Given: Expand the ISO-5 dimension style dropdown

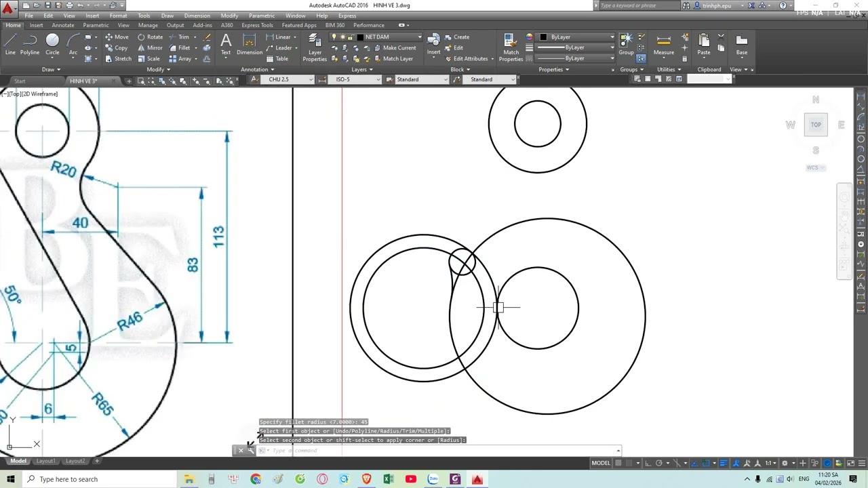Looking at the screenshot, I should click(378, 80).
